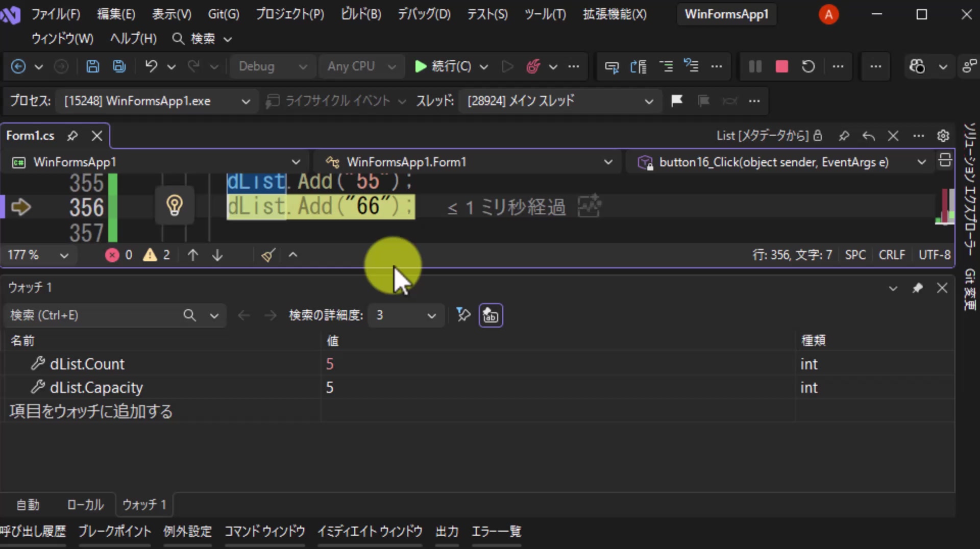Click the Undo arrow icon

click(151, 66)
